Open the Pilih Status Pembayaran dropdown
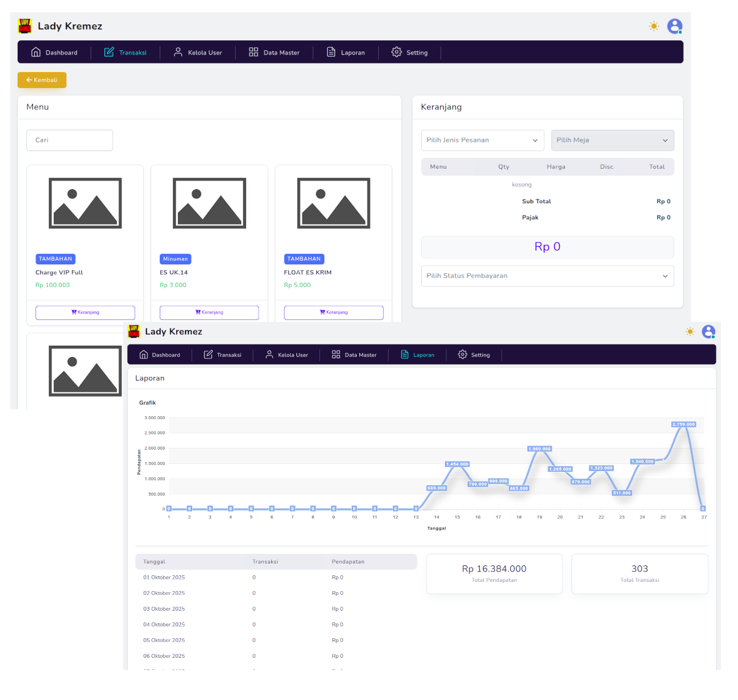Image resolution: width=738 pixels, height=700 pixels. point(547,276)
